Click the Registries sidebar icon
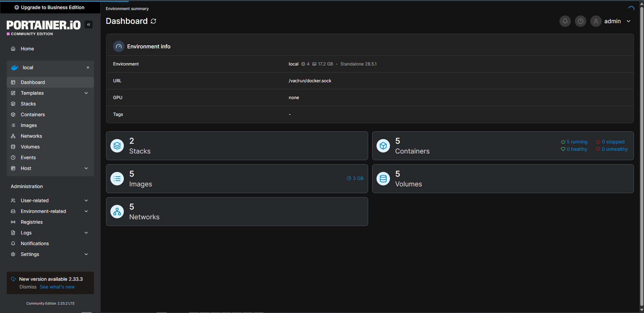 13,222
